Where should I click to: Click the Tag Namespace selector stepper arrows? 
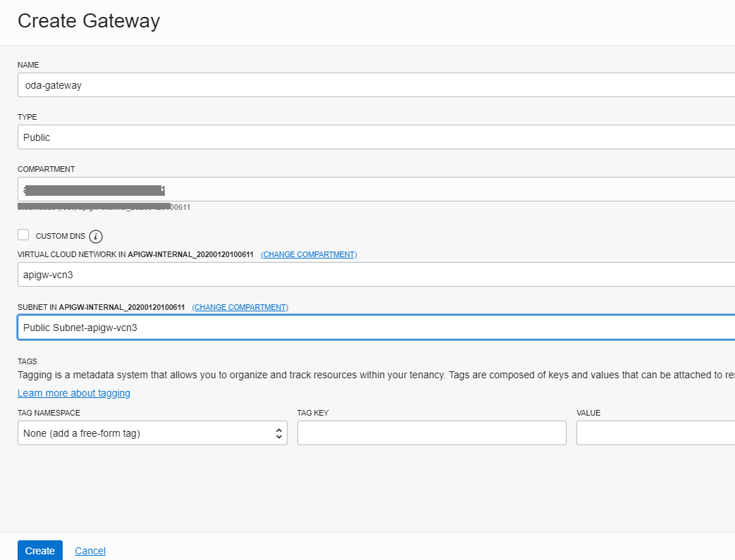(279, 433)
